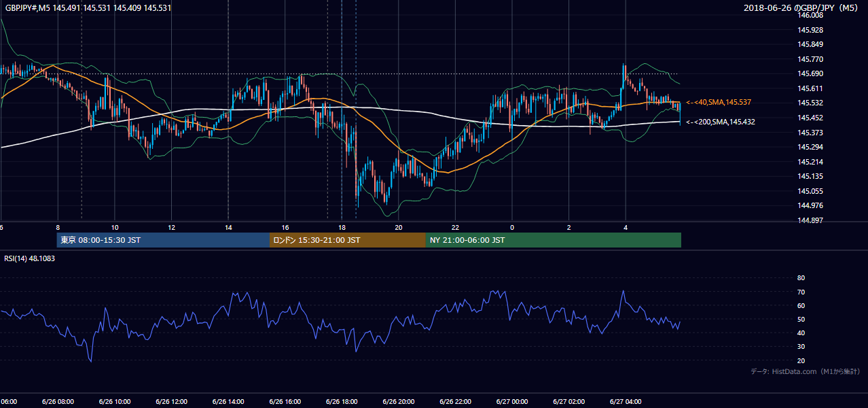Select the 200 SMA 145.432 label
The width and height of the screenshot is (868, 408).
pos(720,122)
